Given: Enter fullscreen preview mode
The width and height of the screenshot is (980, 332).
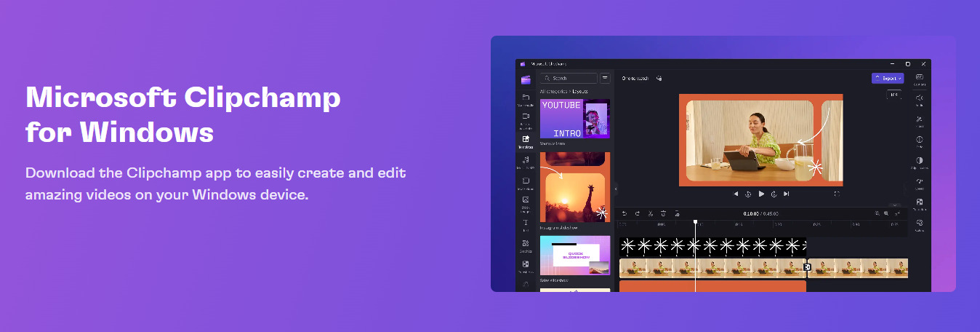Looking at the screenshot, I should (837, 194).
